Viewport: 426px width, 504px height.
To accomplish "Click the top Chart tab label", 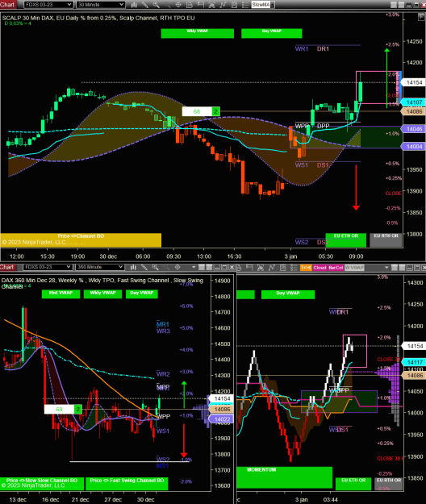I will pyautogui.click(x=7, y=5).
